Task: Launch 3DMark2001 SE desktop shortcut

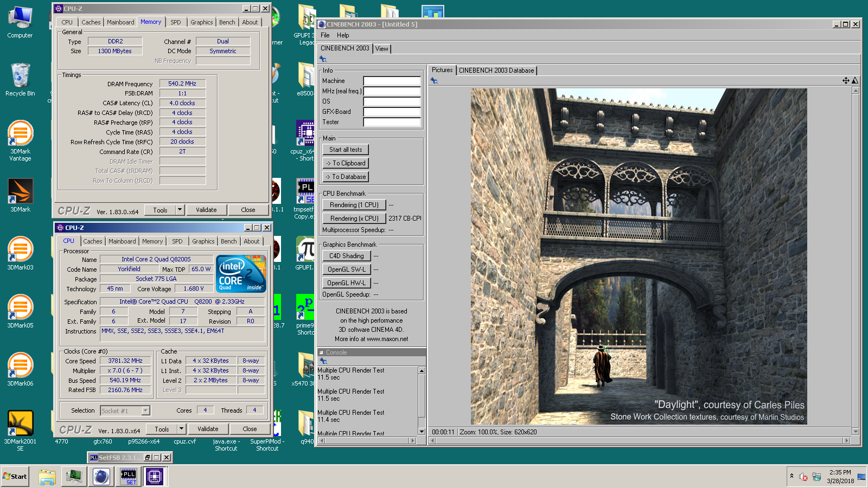Action: tap(20, 431)
